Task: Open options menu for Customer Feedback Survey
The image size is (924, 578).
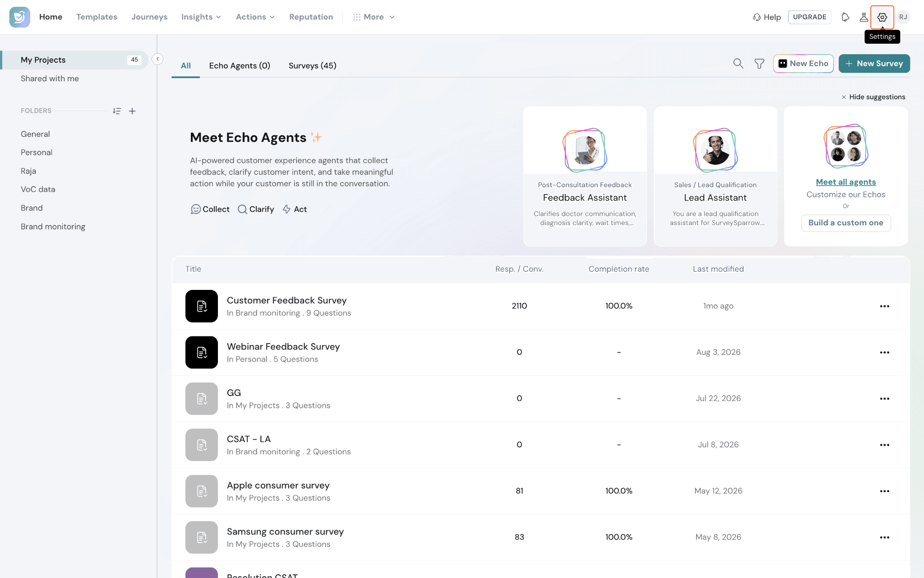Action: coord(884,306)
